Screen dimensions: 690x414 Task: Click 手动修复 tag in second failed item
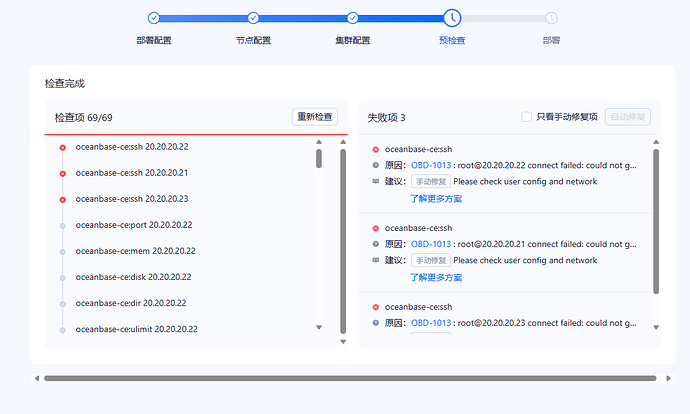431,260
